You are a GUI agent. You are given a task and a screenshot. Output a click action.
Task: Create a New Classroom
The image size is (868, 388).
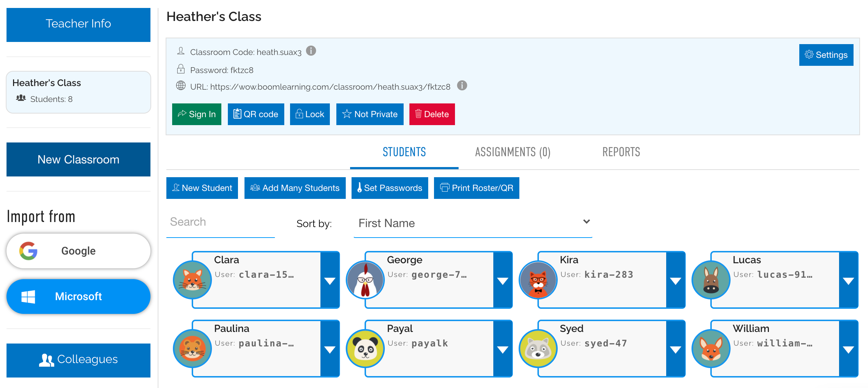pyautogui.click(x=78, y=159)
